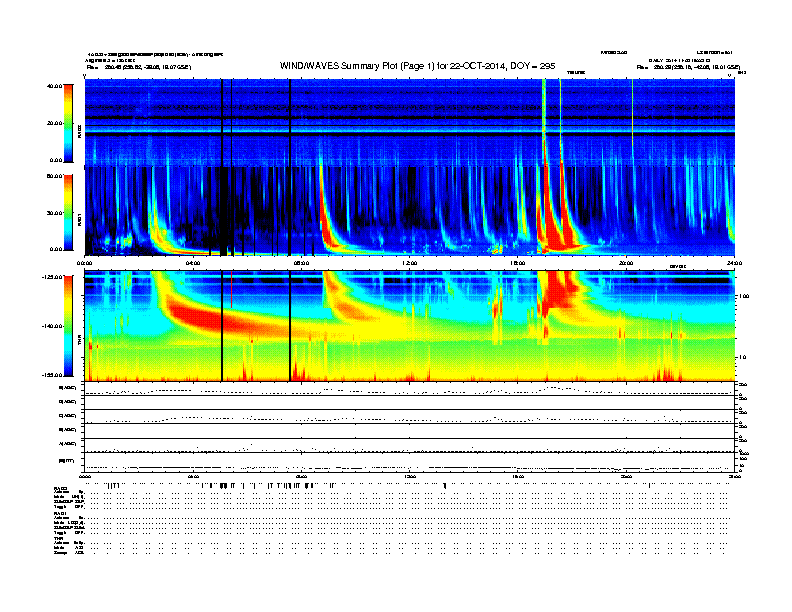
Task: Click the TNR heading in the status table
Action: click(x=58, y=538)
